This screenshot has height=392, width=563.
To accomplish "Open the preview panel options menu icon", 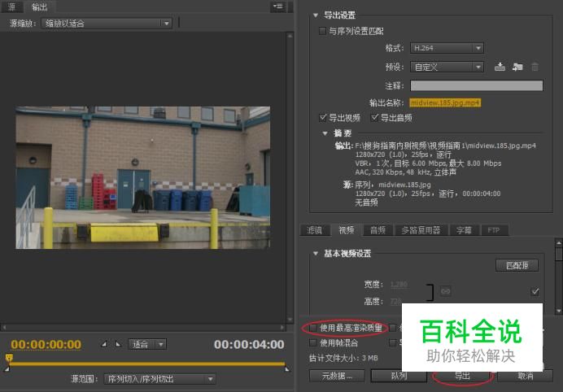I will click(278, 7).
